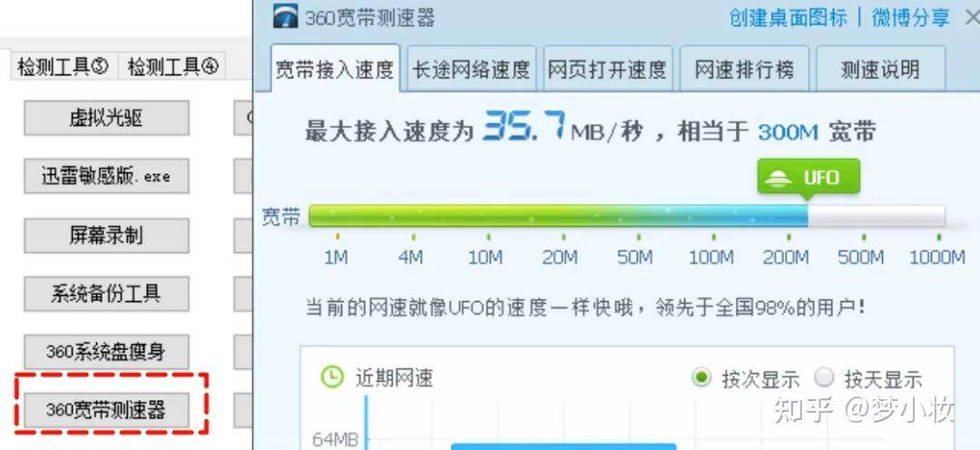Launch the 360系统盘瘦身 button
This screenshot has height=450, width=980.
[x=106, y=352]
